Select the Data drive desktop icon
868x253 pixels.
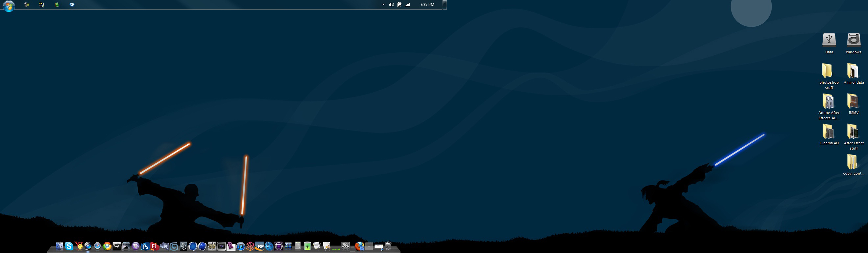click(x=829, y=43)
